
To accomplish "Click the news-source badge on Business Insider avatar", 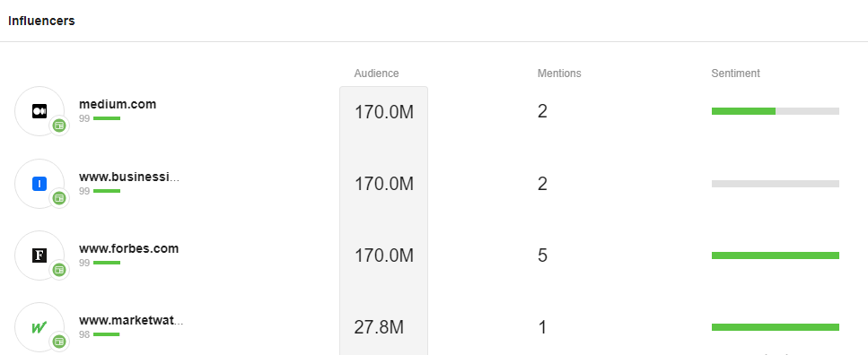I will (59, 198).
